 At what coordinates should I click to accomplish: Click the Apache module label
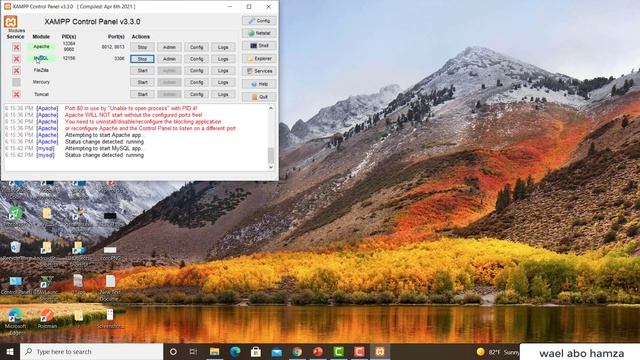[41, 47]
